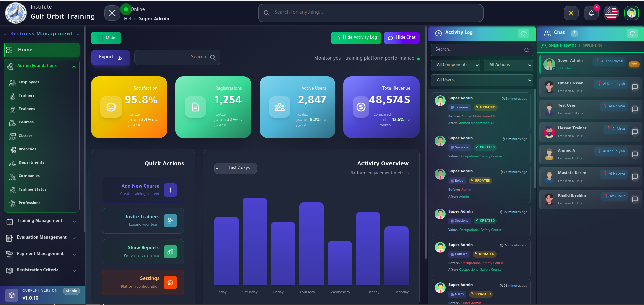Image resolution: width=644 pixels, height=305 pixels.
Task: Open Employees in the sidebar
Action: pyautogui.click(x=29, y=82)
